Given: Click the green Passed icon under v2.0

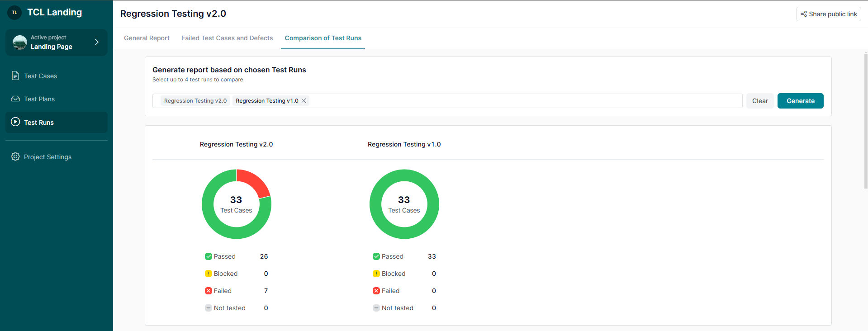Looking at the screenshot, I should pyautogui.click(x=209, y=256).
